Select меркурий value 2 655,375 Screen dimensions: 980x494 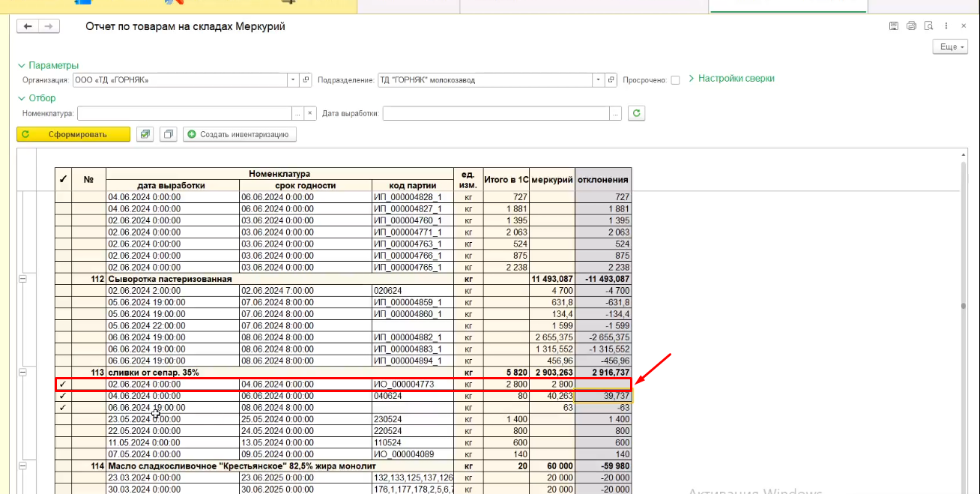552,337
